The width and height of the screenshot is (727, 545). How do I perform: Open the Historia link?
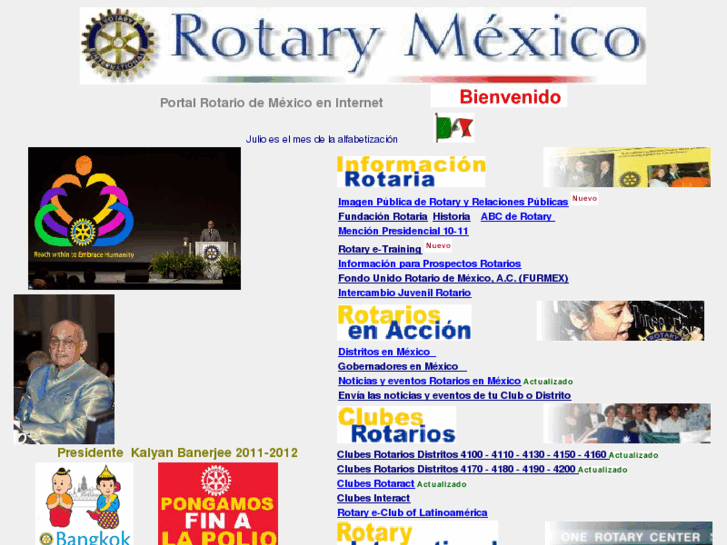coord(451,217)
